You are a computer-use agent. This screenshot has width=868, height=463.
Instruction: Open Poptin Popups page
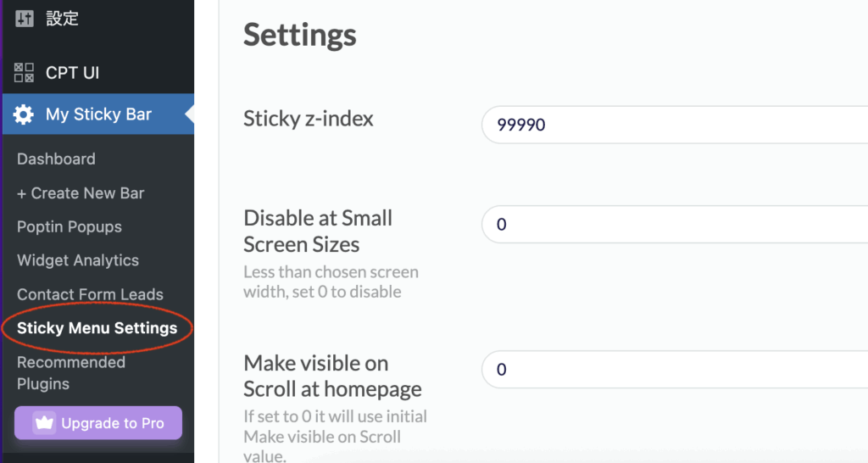(70, 227)
